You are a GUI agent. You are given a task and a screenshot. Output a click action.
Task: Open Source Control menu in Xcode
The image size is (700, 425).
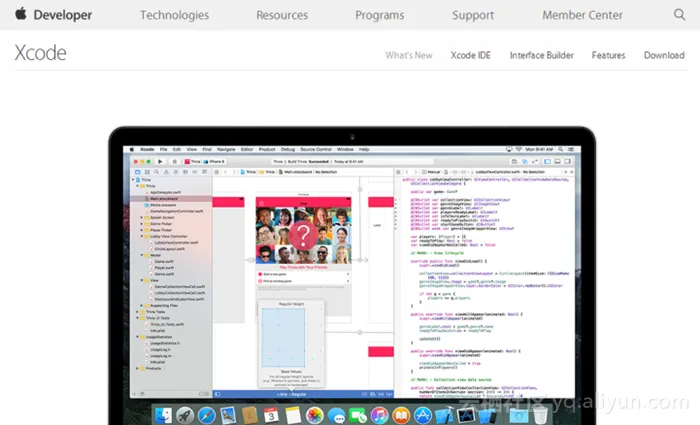point(316,150)
